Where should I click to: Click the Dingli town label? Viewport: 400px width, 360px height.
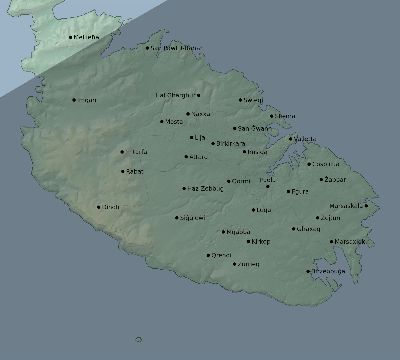pos(110,207)
